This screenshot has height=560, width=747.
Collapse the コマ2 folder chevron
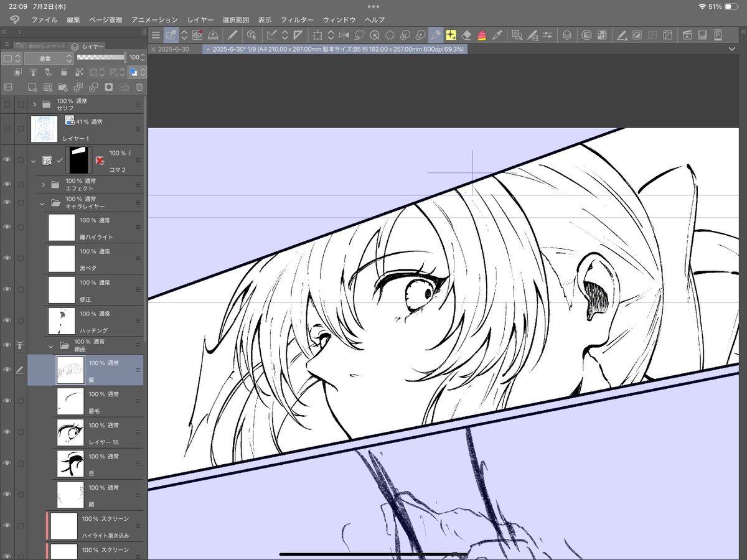pyautogui.click(x=33, y=161)
